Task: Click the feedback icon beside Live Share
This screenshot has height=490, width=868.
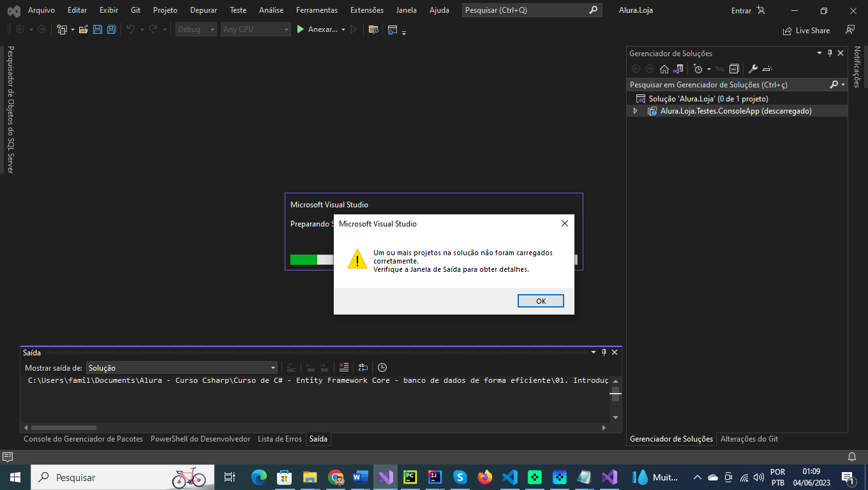Action: click(849, 29)
